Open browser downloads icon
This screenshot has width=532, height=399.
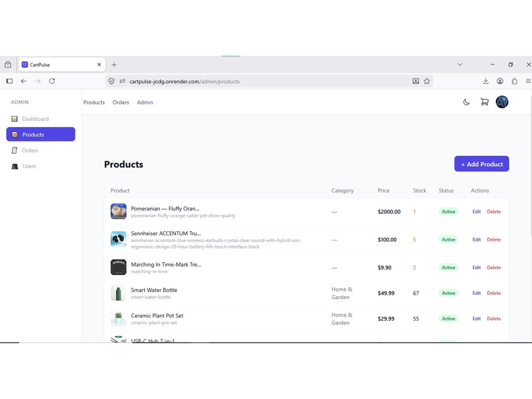(486, 81)
